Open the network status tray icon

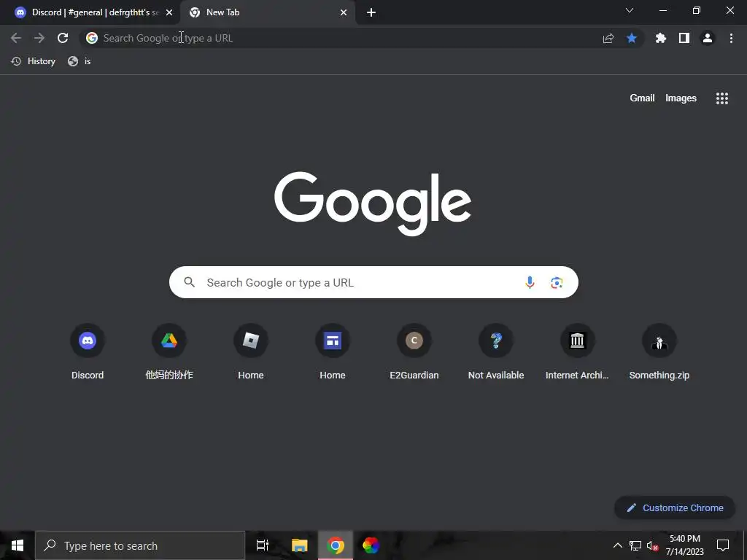tap(635, 545)
